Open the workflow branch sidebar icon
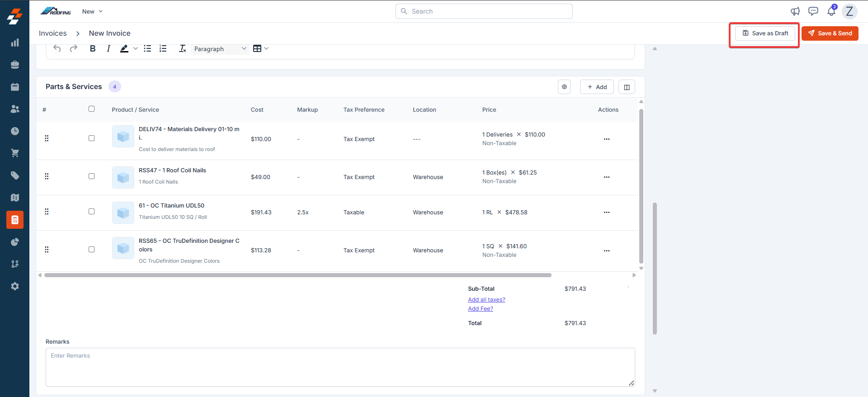 tap(15, 264)
